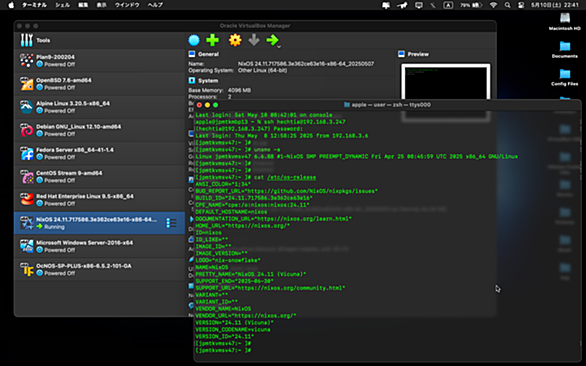Open the シェル menu
586x366 pixels.
tap(62, 5)
